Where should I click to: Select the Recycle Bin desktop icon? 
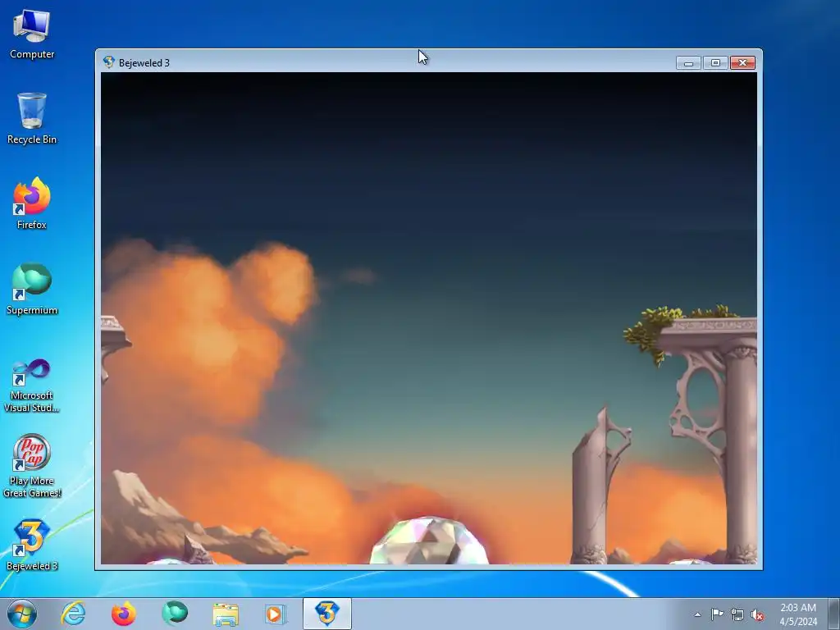coord(32,118)
